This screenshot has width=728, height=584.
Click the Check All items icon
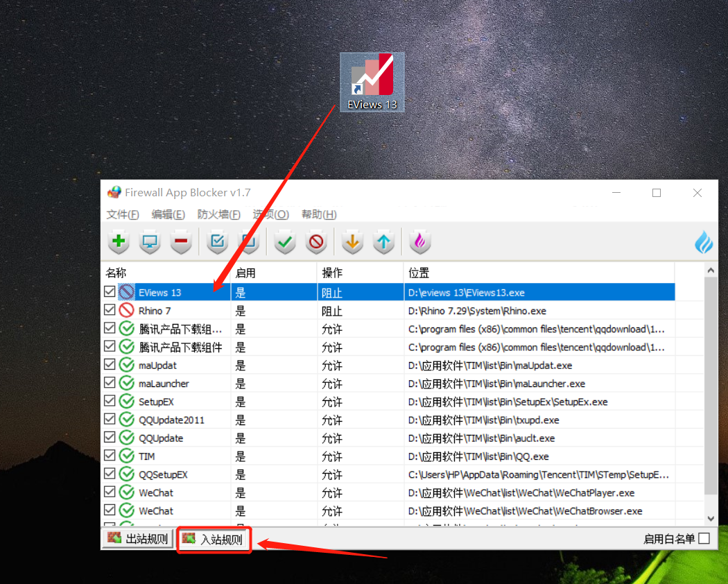(x=217, y=241)
